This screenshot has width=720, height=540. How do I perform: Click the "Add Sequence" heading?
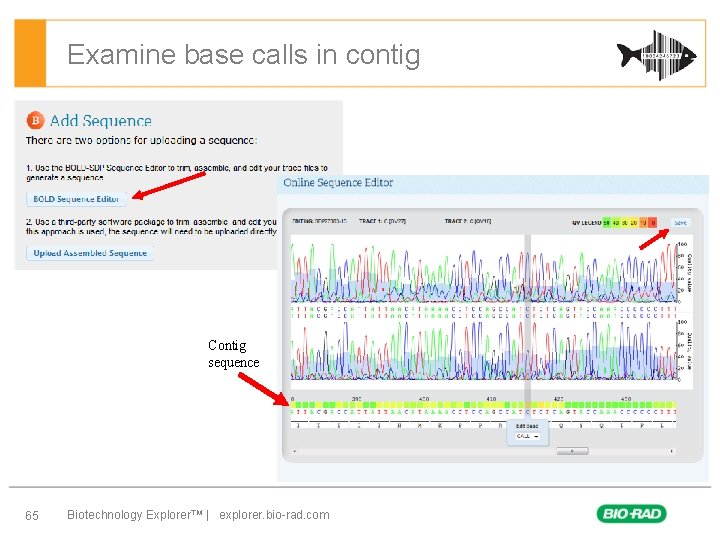101,121
